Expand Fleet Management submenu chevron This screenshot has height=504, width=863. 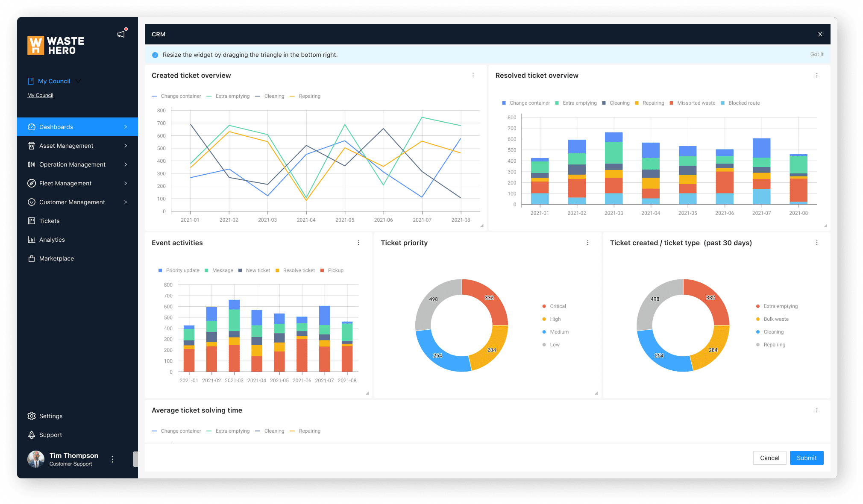pos(126,183)
